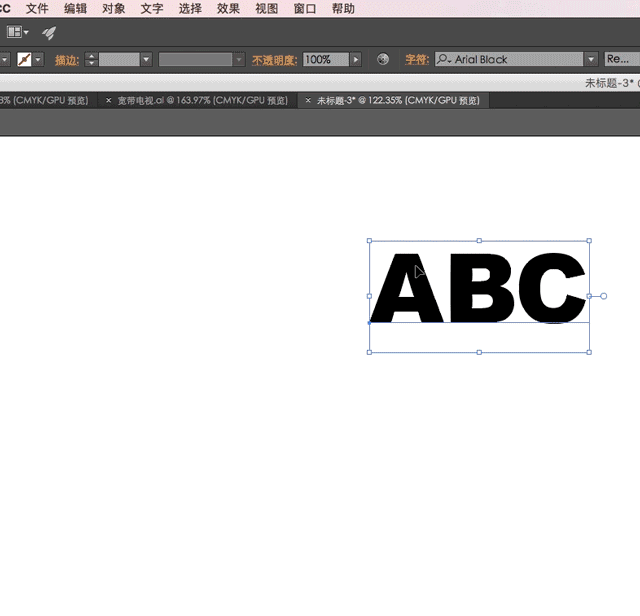
Task: Click the font style Re... field
Action: [622, 60]
